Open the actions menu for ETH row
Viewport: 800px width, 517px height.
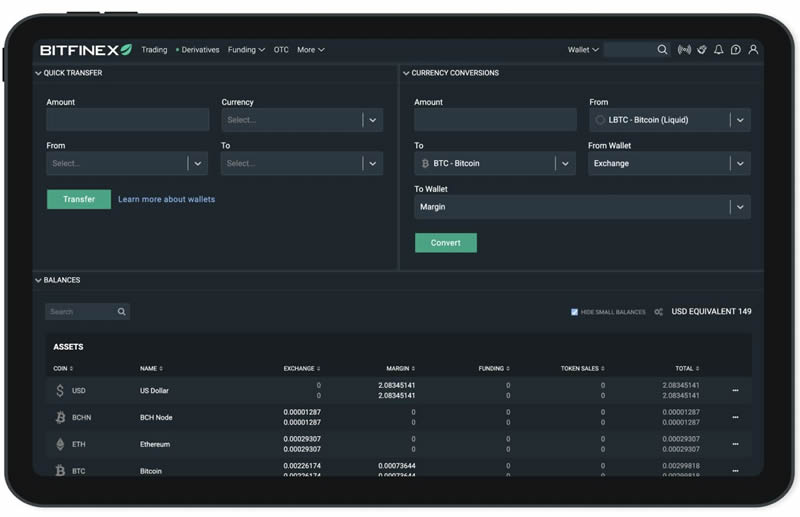point(735,444)
